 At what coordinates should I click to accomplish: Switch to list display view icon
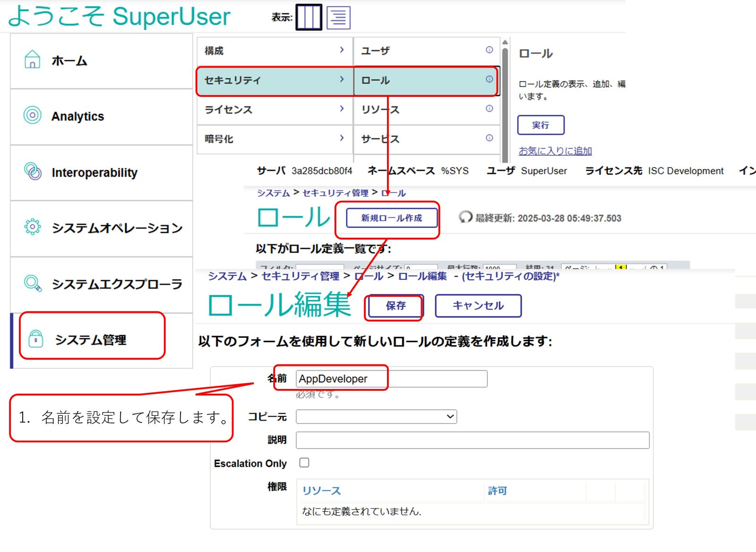click(338, 18)
